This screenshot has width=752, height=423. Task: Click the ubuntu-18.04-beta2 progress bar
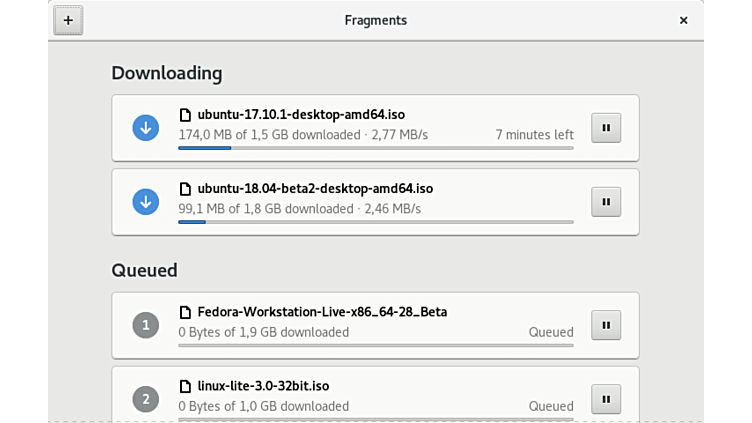click(376, 222)
